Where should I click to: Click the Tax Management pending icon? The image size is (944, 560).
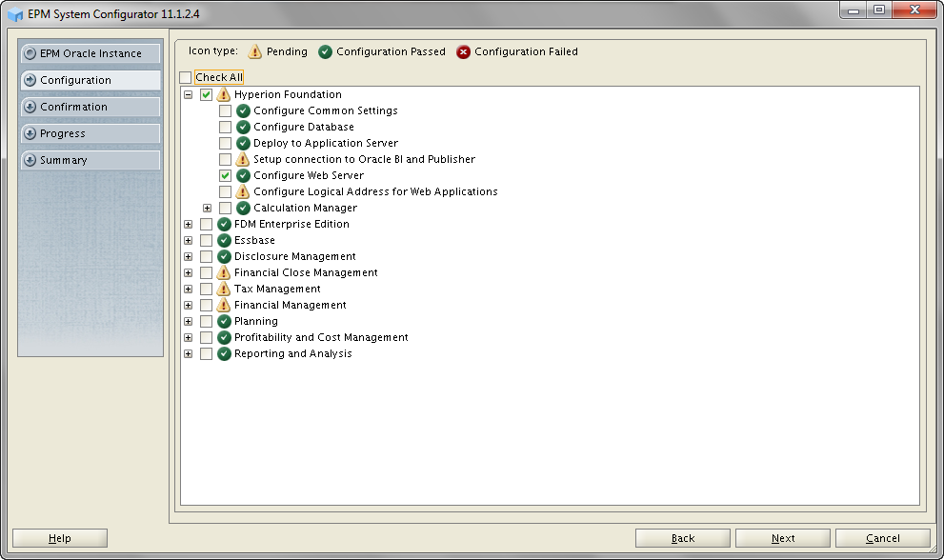224,289
